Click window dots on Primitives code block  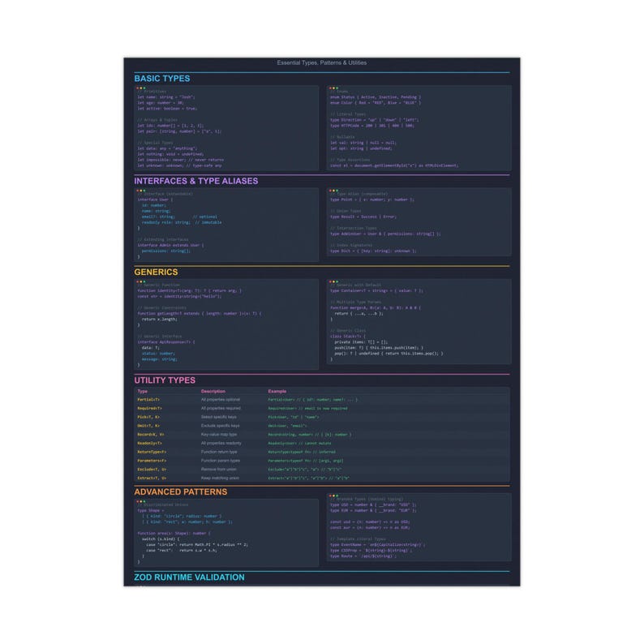coord(141,88)
